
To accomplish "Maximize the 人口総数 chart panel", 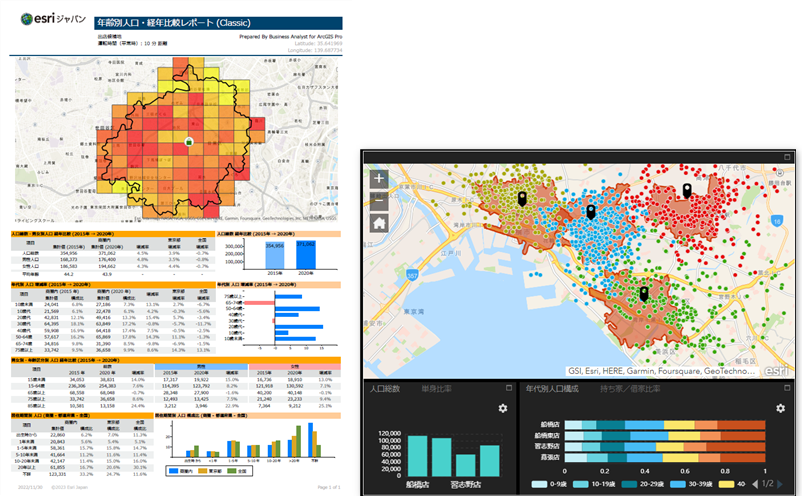I will (x=507, y=387).
